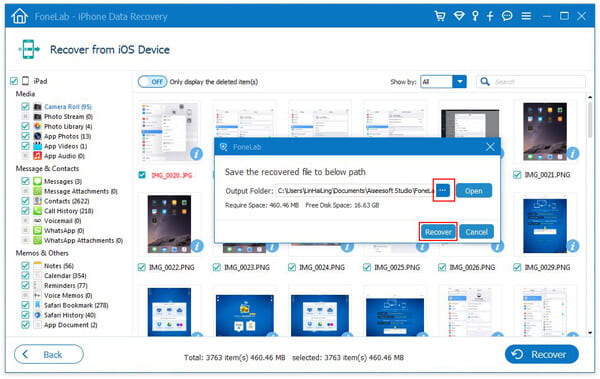Uncheck the iPad device checkbox
Viewport: 600px width, 379px height.
[x=14, y=81]
